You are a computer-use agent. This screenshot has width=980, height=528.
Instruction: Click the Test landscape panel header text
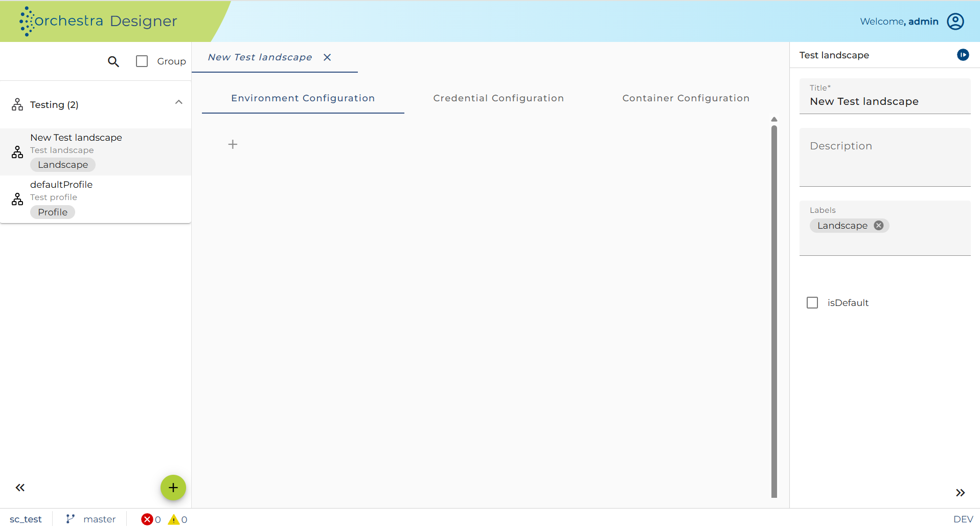(834, 55)
